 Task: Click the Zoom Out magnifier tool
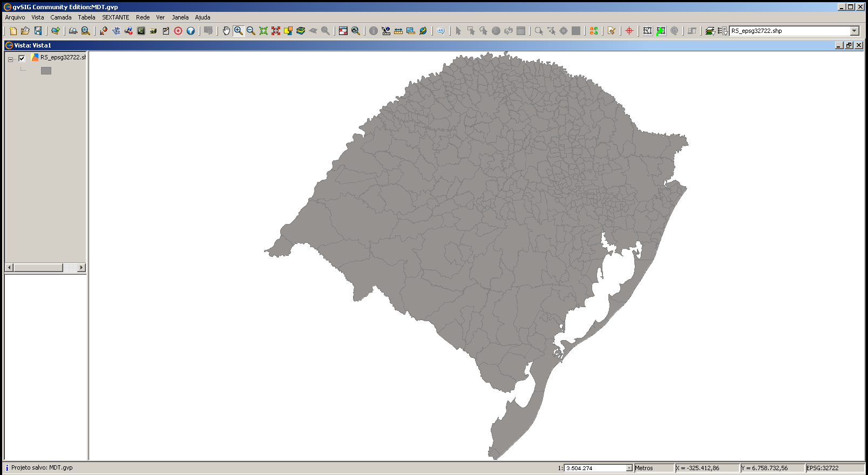tap(251, 31)
